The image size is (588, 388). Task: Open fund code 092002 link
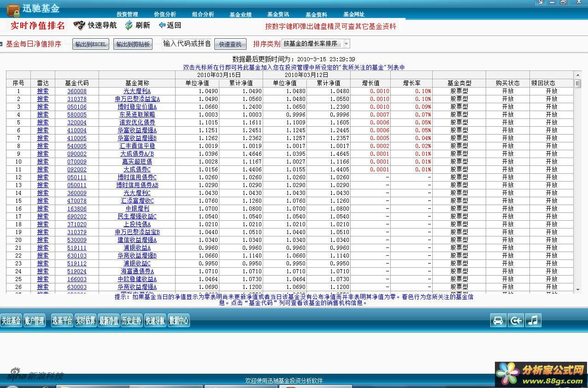click(x=77, y=170)
